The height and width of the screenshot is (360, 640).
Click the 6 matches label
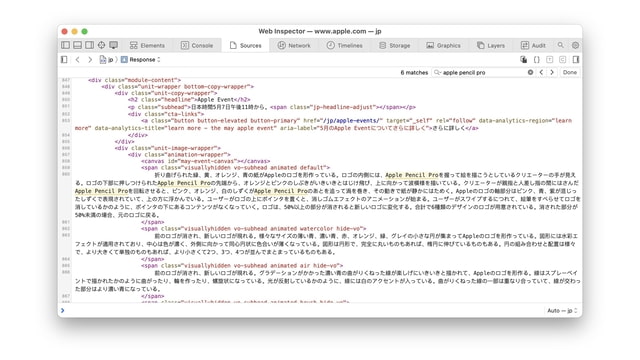[414, 72]
